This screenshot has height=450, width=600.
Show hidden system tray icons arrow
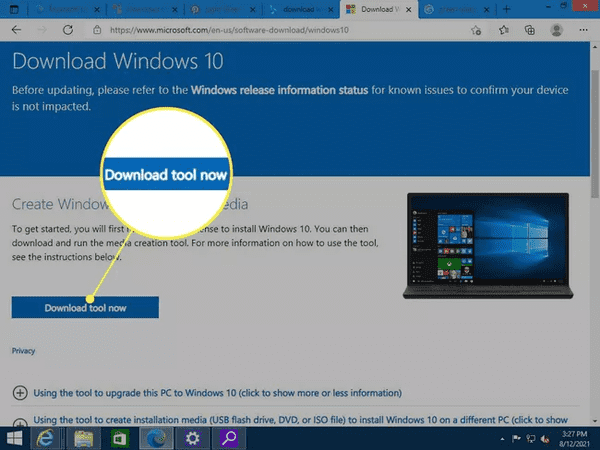pos(502,439)
